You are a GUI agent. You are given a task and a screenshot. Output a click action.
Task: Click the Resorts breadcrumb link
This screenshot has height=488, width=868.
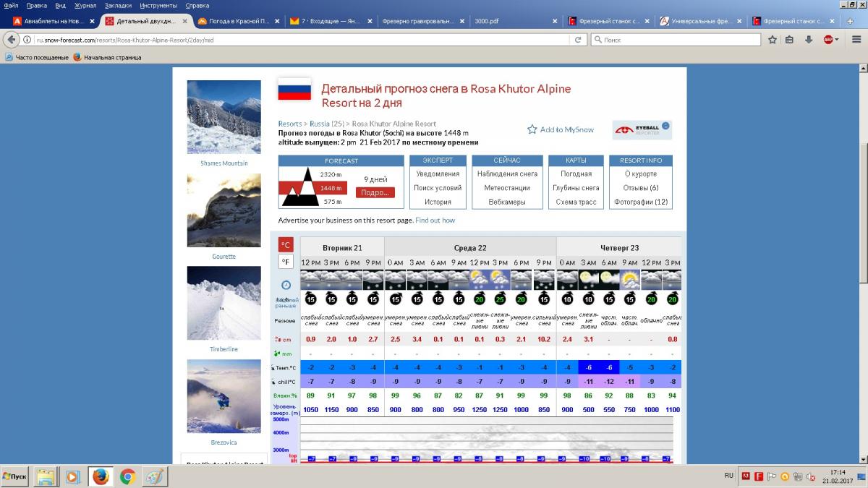[x=290, y=124]
